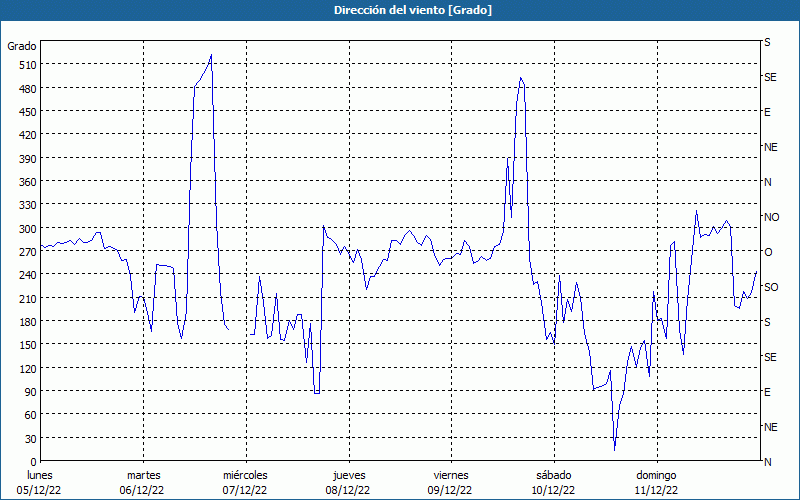Select the O compass label on right axis
The image size is (800, 500).
click(x=768, y=252)
